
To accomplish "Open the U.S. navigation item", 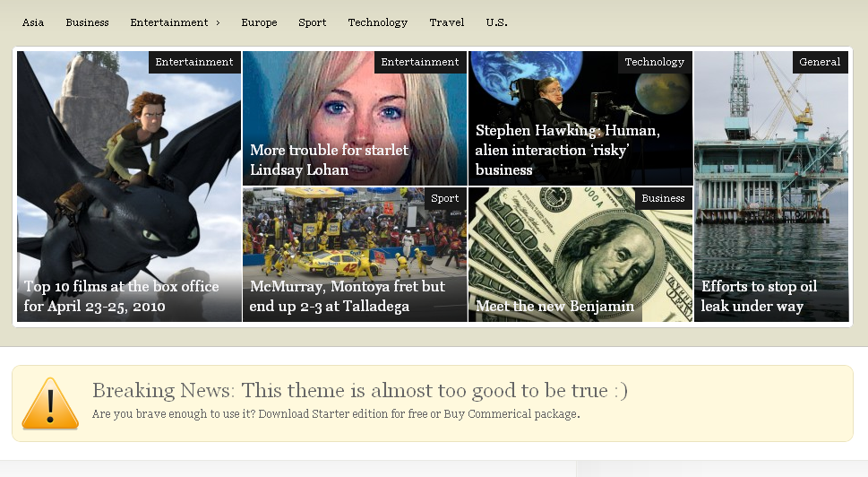I will (x=496, y=22).
